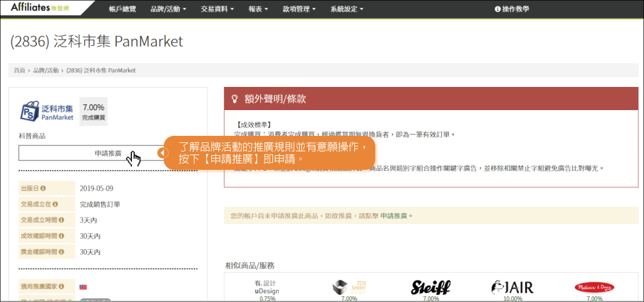Click info icon next to 適用推廣國家
Image resolution: width=644 pixels, height=302 pixels.
point(61,286)
